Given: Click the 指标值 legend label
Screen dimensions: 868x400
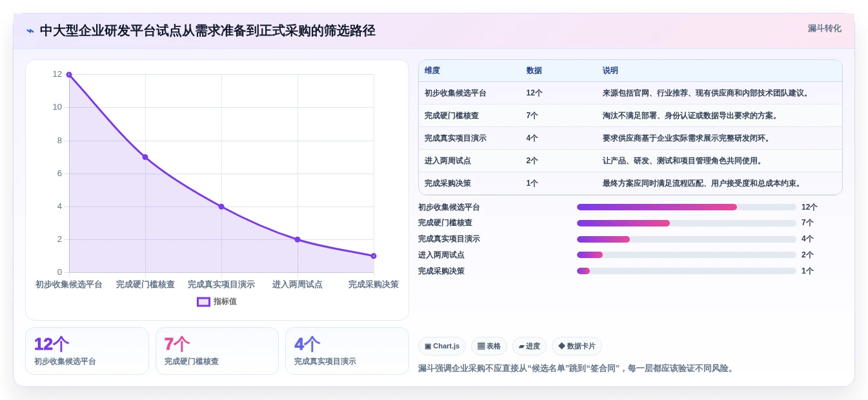Looking at the screenshot, I should coord(225,302).
